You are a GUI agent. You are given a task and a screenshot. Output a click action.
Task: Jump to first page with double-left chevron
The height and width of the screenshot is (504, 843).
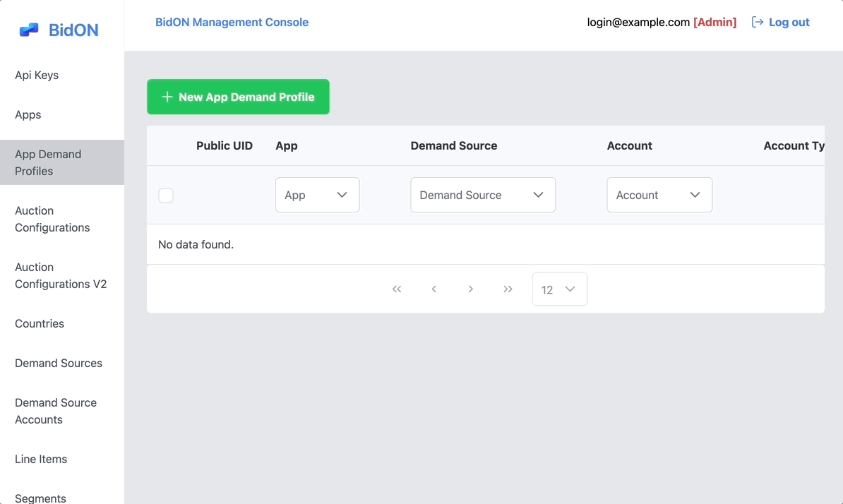(397, 289)
